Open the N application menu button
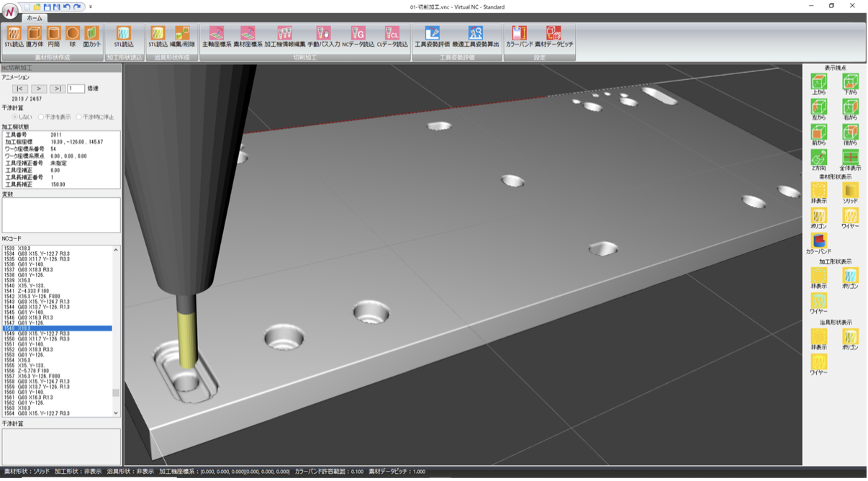This screenshot has height=481, width=868. coord(9,11)
